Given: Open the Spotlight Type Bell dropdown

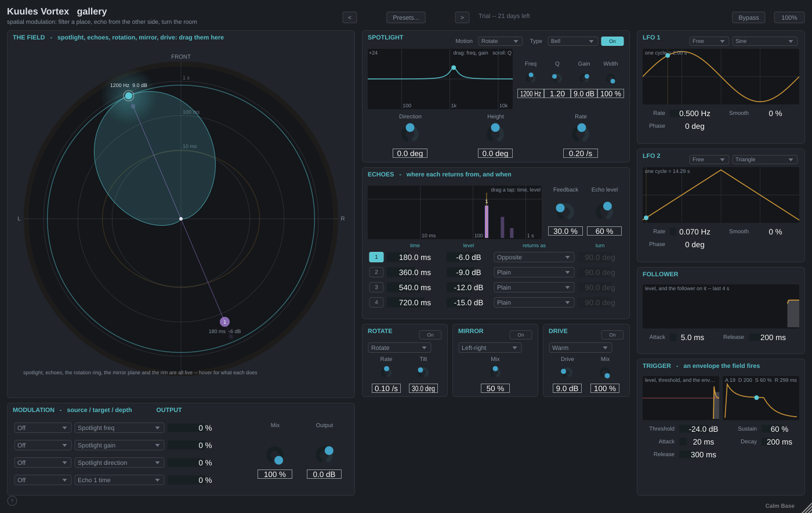Looking at the screenshot, I should [573, 41].
